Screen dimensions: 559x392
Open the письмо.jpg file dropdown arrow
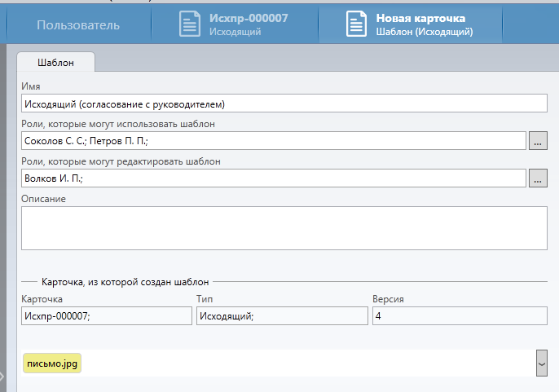(x=541, y=363)
